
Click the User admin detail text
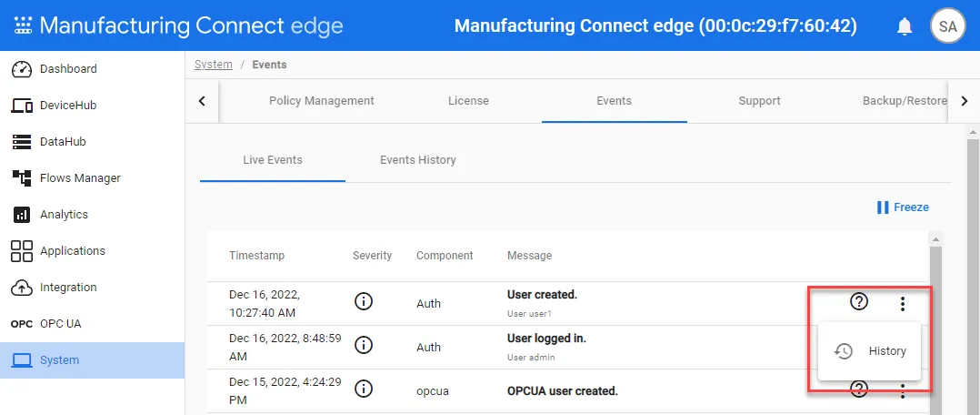tap(531, 358)
